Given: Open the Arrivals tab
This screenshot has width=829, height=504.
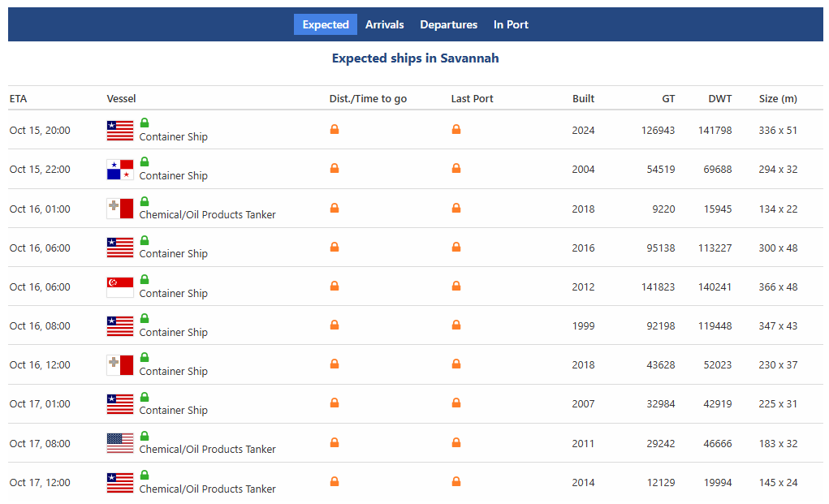Looking at the screenshot, I should coord(384,24).
